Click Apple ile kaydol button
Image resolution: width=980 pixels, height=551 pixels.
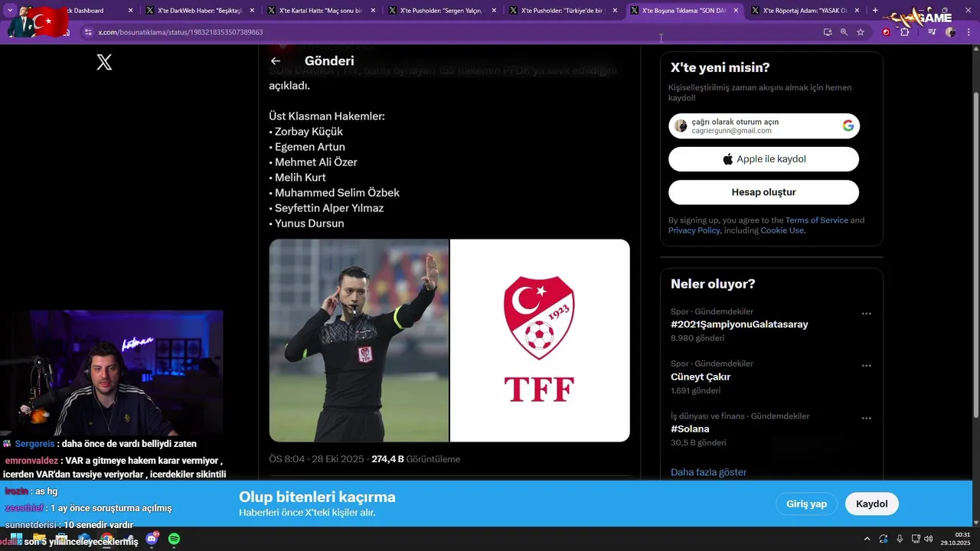pos(763,159)
